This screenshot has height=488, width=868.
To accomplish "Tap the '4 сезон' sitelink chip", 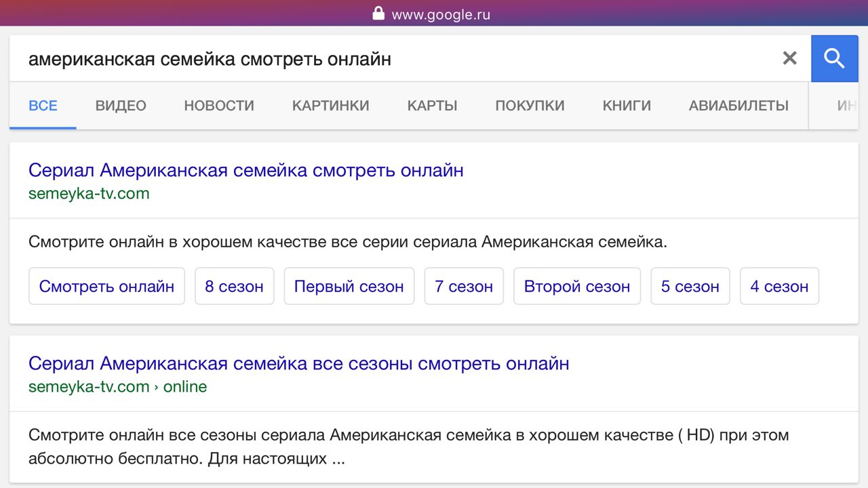I will click(779, 286).
